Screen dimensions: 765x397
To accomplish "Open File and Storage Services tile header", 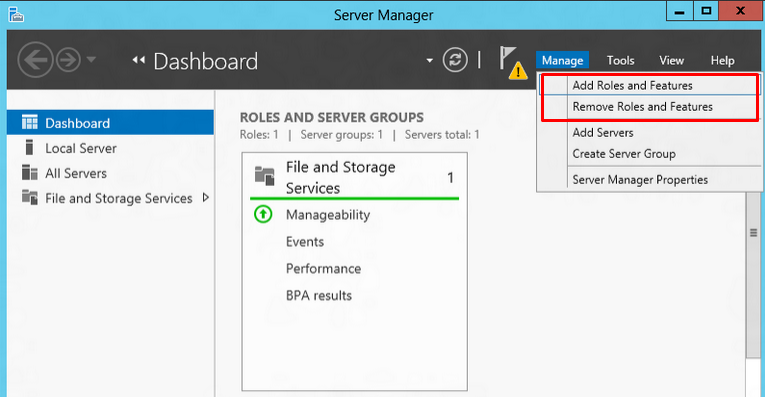I will click(354, 177).
